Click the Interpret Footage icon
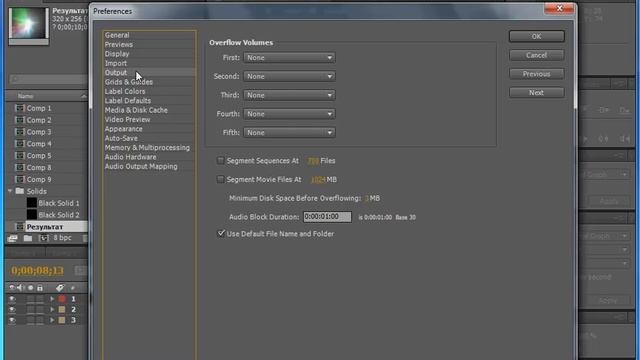The image size is (640, 360). [x=13, y=238]
